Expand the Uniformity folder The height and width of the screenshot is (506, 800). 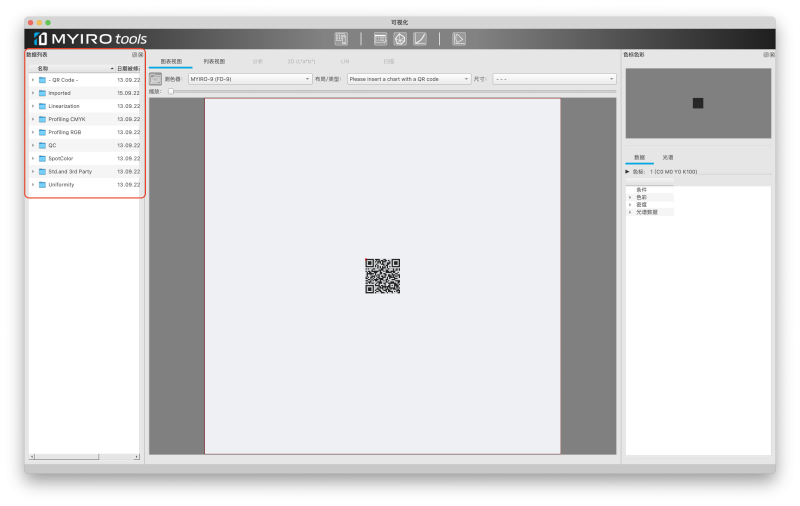[33, 185]
